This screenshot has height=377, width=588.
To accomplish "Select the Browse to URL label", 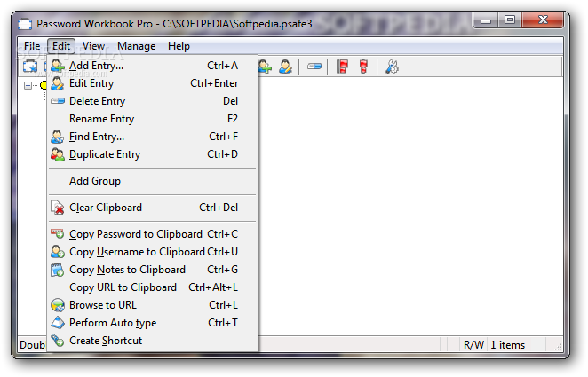I will click(x=103, y=305).
